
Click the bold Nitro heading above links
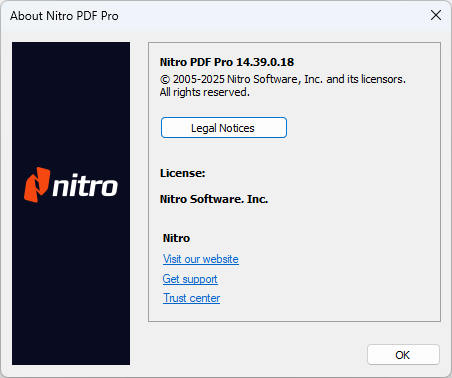[x=176, y=238]
